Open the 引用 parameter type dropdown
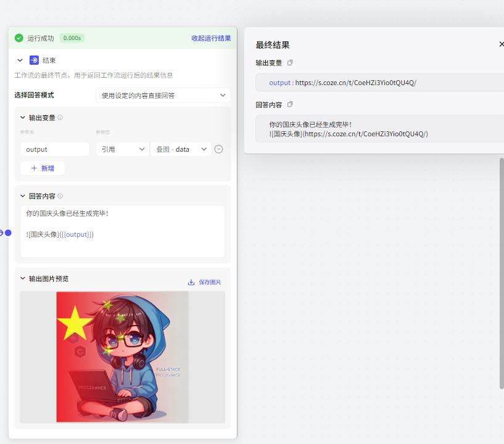Screen dimensions: 504x444 tap(123, 149)
